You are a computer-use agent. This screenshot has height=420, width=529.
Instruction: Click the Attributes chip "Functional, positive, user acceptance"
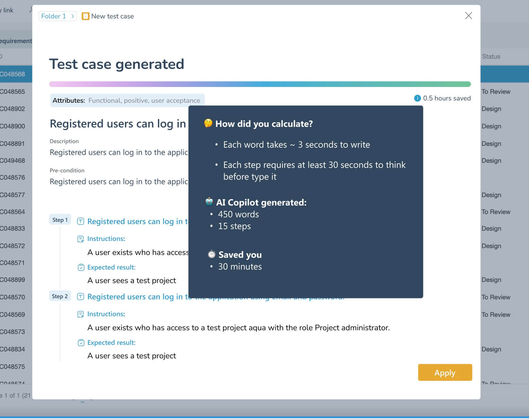[127, 100]
